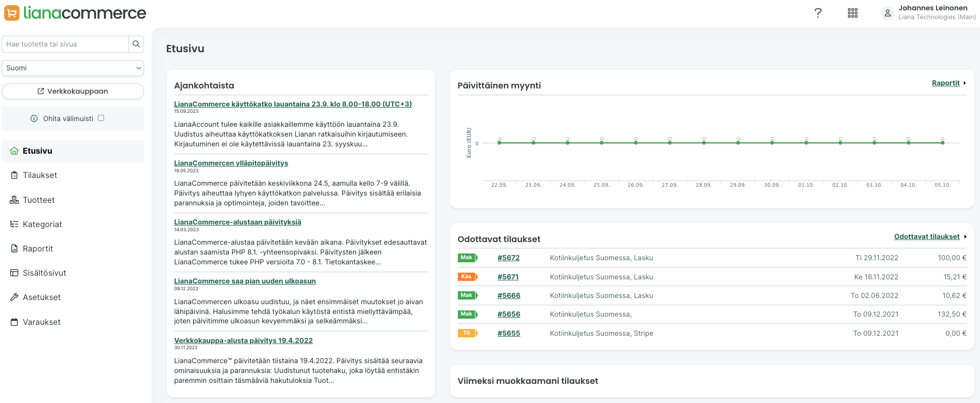Image resolution: width=980 pixels, height=403 pixels.
Task: Click the 15.09.2023 news date
Action: [186, 111]
